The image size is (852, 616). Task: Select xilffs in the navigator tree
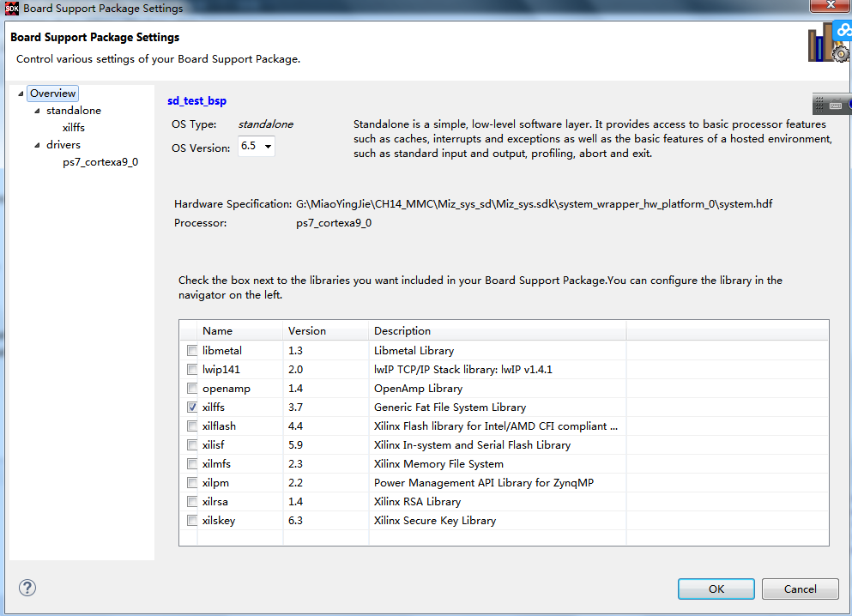[74, 128]
